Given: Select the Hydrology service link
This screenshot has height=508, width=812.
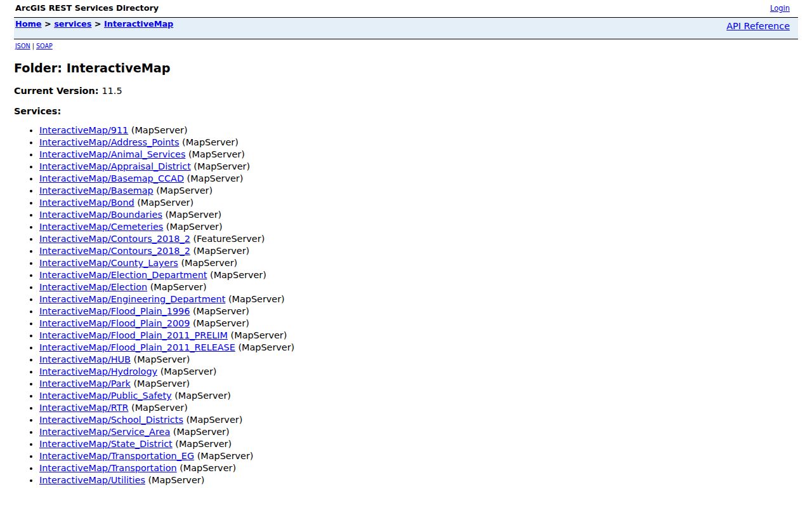Looking at the screenshot, I should (98, 371).
